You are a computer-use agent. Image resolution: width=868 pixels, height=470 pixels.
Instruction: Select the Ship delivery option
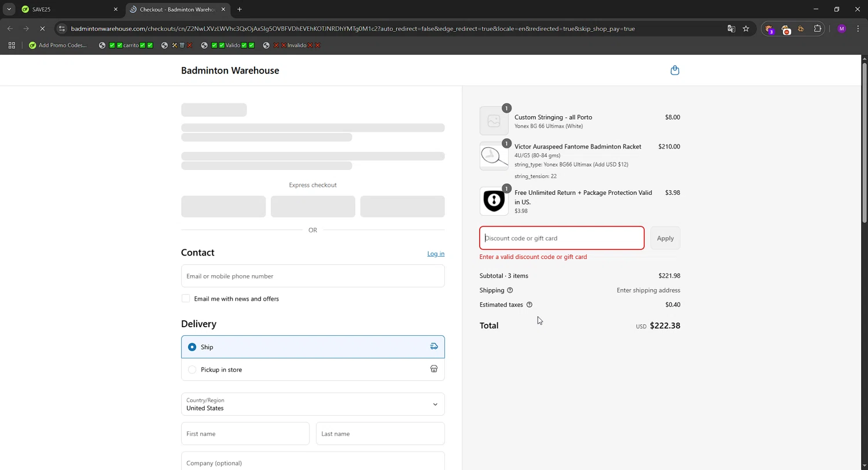[x=312, y=347]
